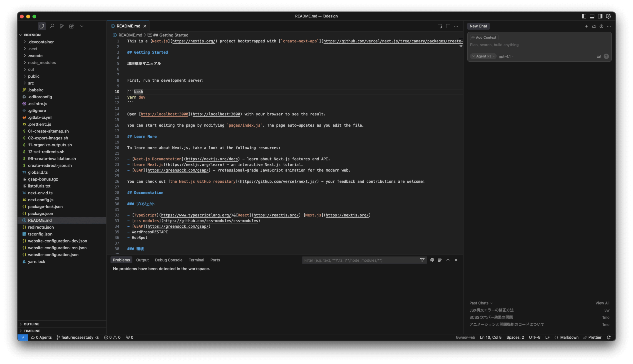Open markdown preview to the side

coord(440,26)
